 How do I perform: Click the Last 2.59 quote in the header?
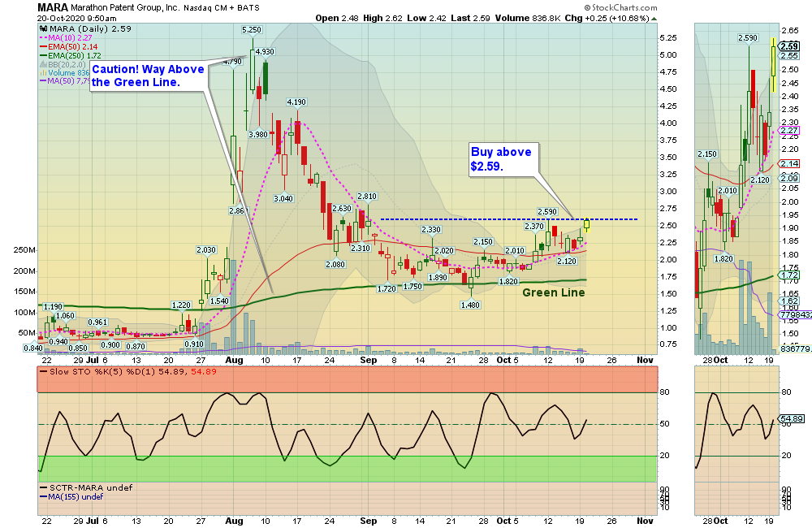pos(470,18)
